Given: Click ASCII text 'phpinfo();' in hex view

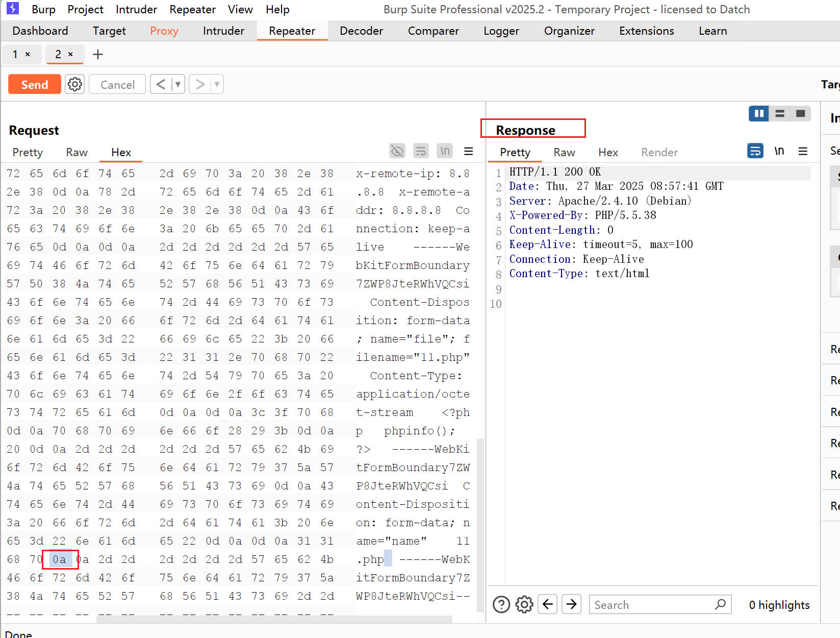Looking at the screenshot, I should pyautogui.click(x=419, y=431).
